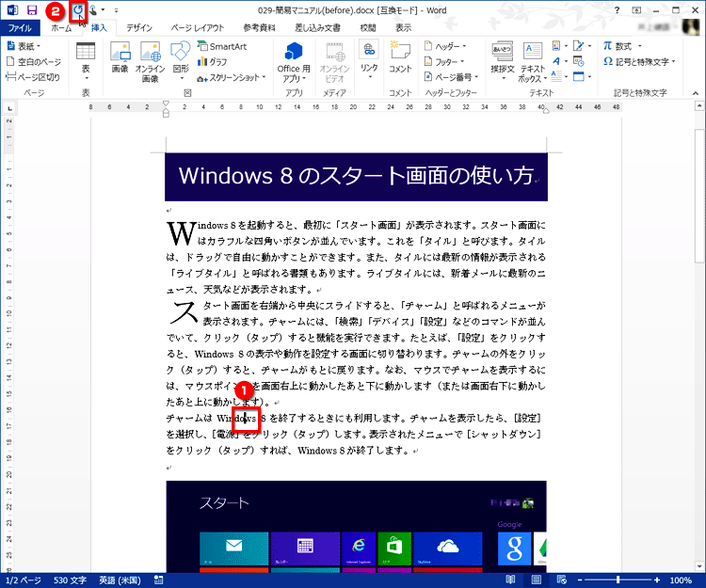Open the 記号と特殊文字 (Symbol) dropdown
706x588 pixels.
pyautogui.click(x=639, y=62)
